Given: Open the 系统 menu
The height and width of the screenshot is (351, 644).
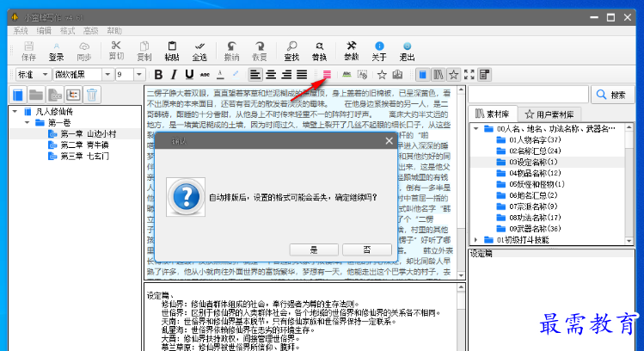Looking at the screenshot, I should coord(21,31).
